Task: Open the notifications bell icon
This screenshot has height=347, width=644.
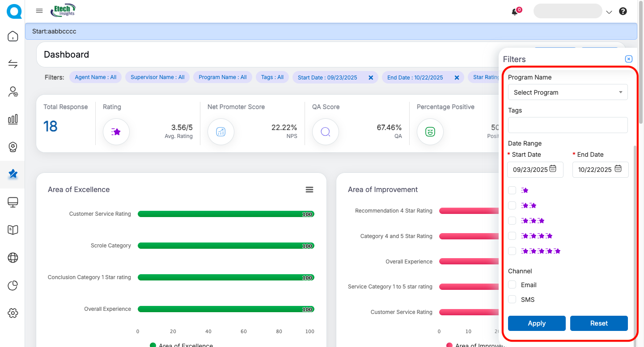Action: coord(515,12)
